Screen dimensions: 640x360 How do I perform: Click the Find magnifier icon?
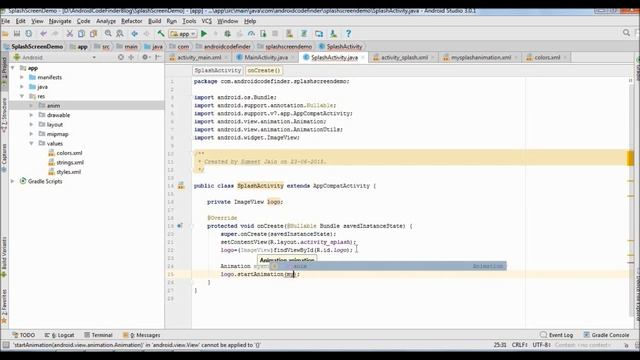(x=108, y=34)
